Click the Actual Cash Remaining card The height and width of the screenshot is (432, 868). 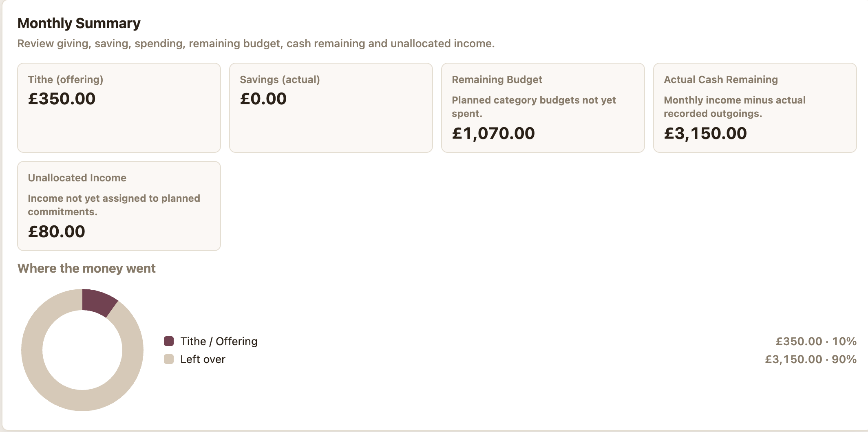[755, 108]
